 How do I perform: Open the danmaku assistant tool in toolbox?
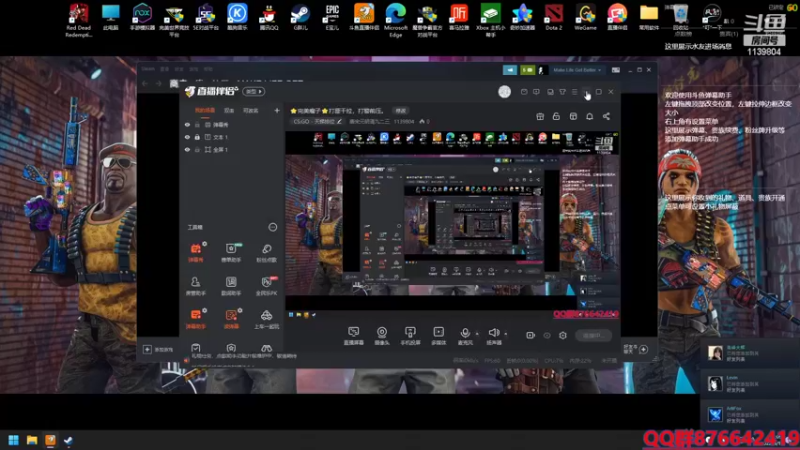point(196,318)
